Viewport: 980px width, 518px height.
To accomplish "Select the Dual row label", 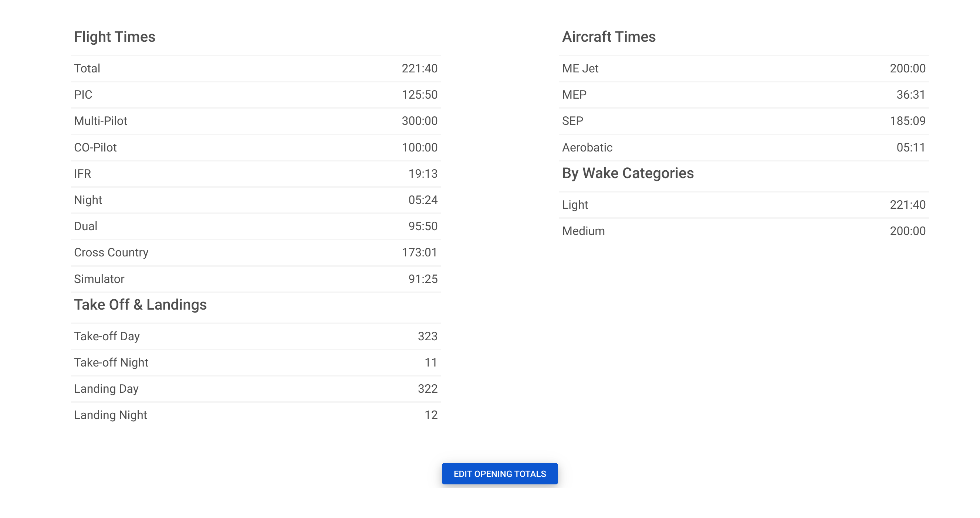I will click(85, 226).
